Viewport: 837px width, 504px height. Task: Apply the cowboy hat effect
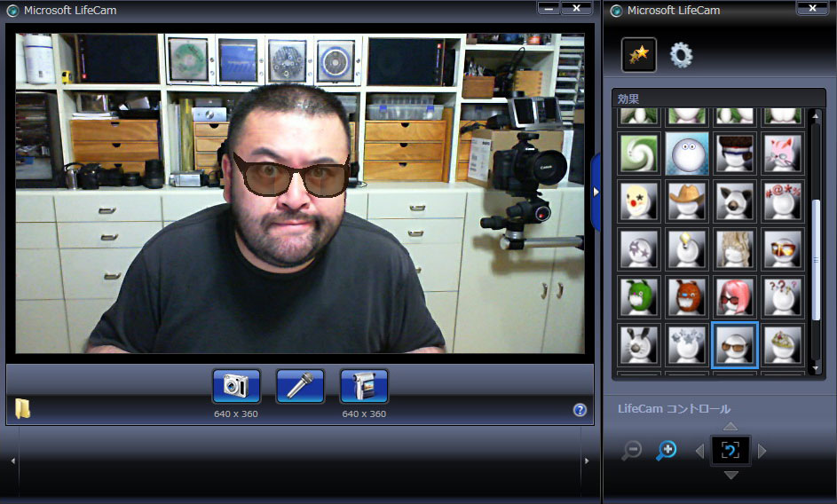point(687,201)
